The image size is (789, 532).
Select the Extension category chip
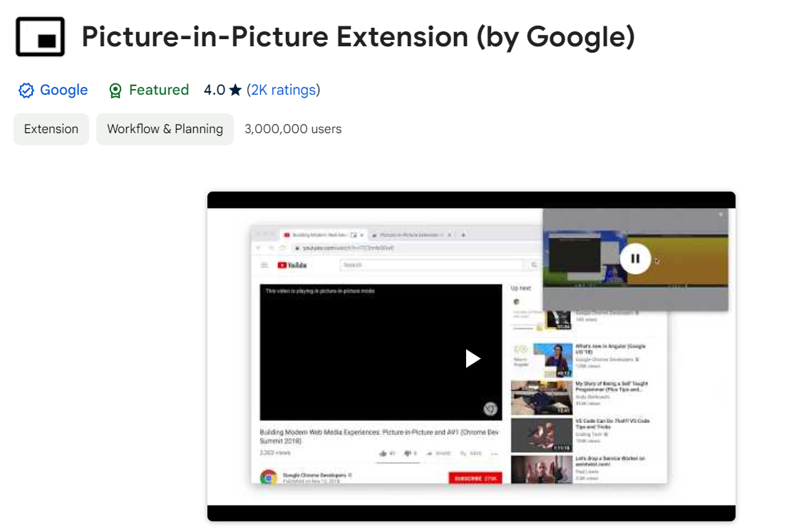tap(51, 129)
